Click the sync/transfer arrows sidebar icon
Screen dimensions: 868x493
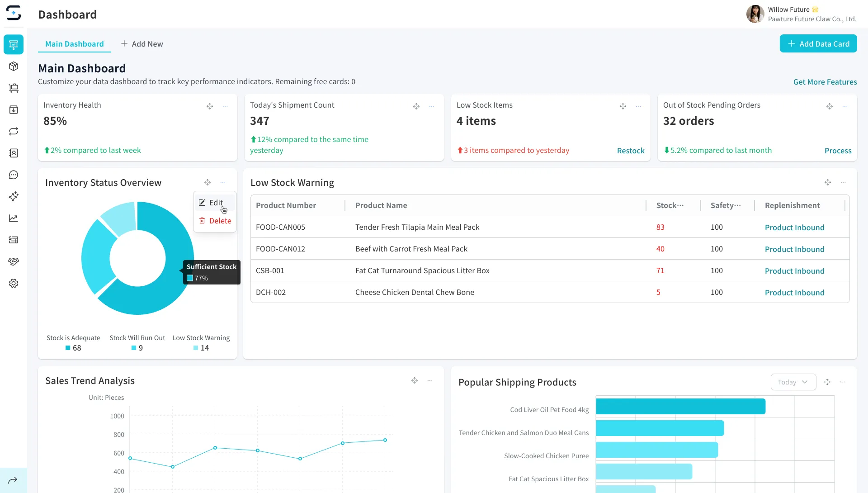point(14,132)
